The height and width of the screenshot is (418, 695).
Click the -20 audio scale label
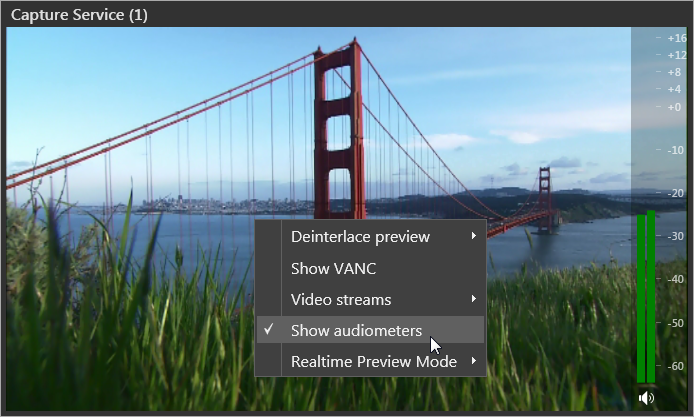675,193
